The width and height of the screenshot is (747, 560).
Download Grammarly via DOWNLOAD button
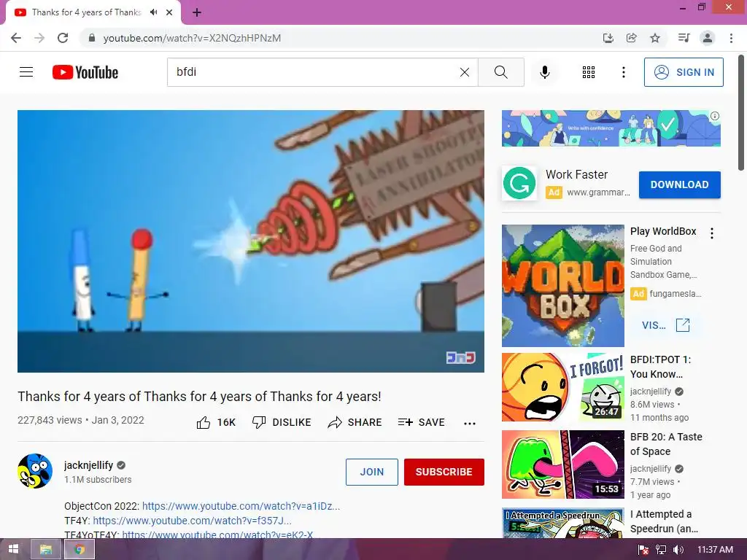(679, 184)
